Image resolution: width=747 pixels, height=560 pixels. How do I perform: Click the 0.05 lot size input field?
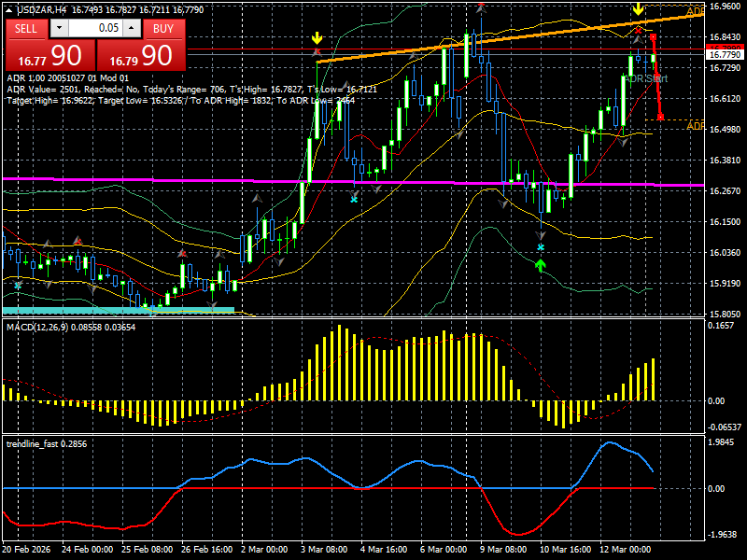95,28
